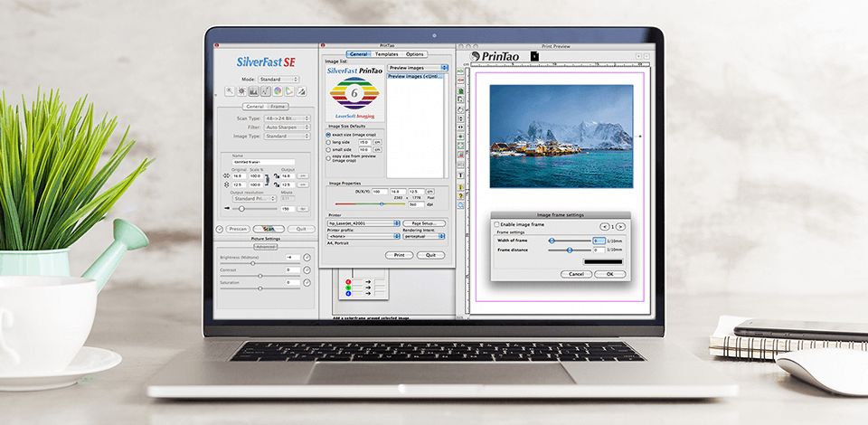This screenshot has width=868, height=425.
Task: Go to previous frame with left arrow button
Action: (x=605, y=226)
